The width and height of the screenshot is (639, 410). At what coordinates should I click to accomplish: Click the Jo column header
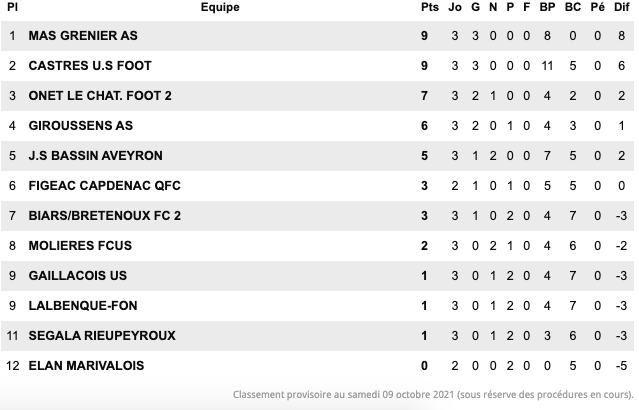coord(456,8)
